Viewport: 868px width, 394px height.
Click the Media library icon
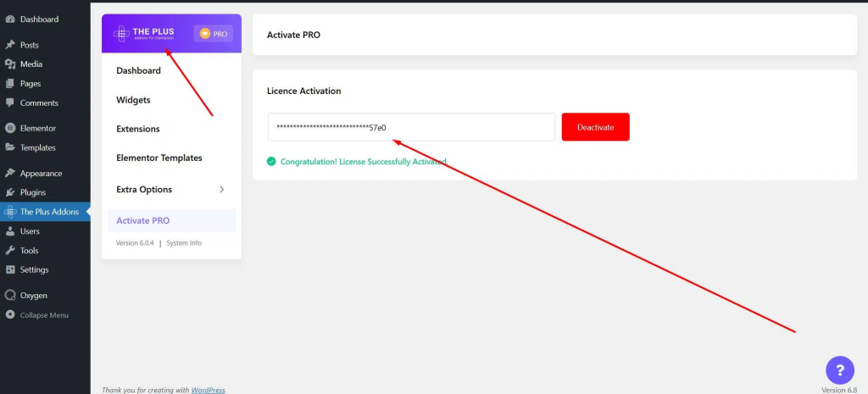point(10,64)
